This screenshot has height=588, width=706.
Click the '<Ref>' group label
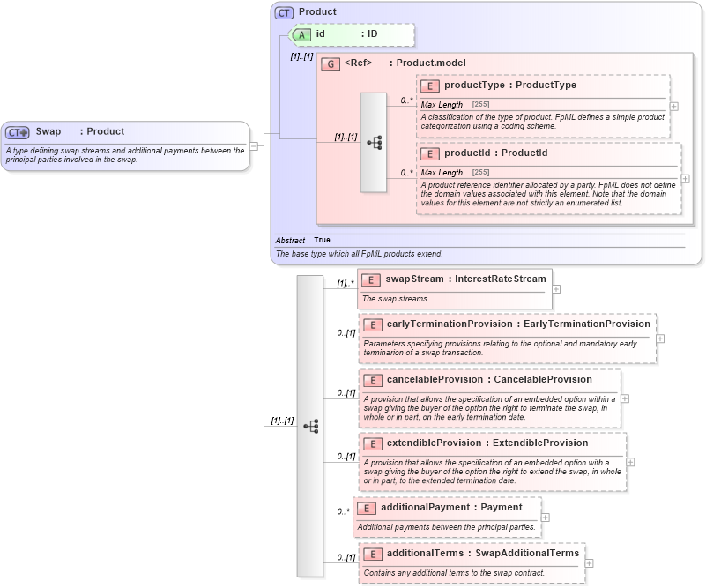click(358, 63)
